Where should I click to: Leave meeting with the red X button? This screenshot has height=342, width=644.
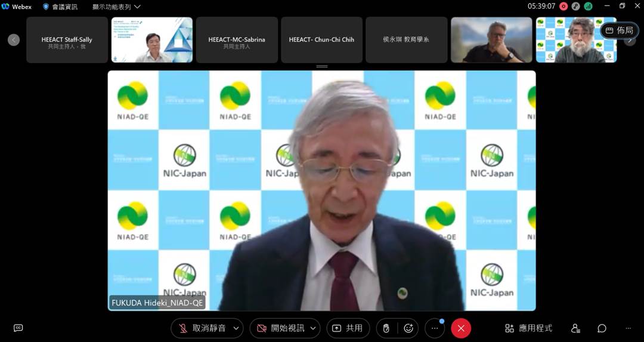pyautogui.click(x=461, y=328)
